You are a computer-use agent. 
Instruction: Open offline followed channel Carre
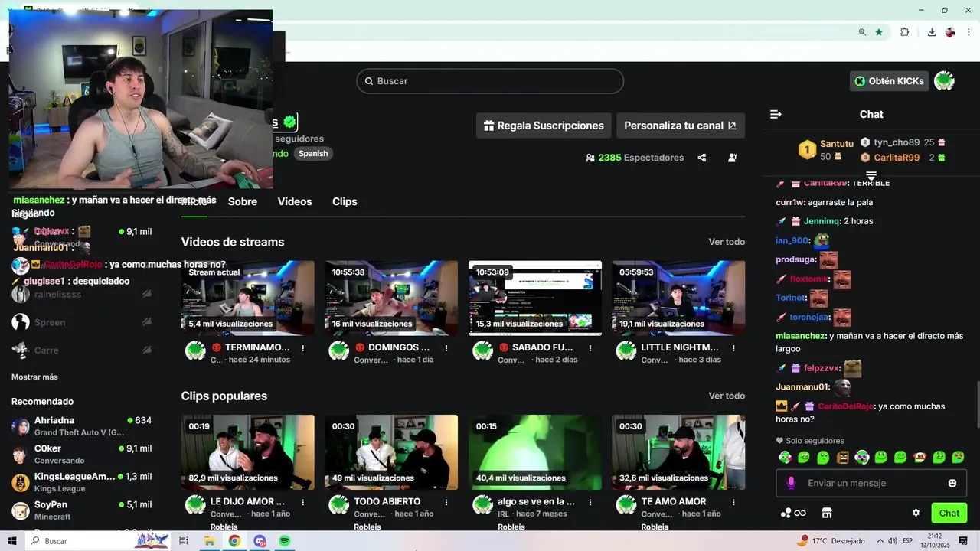coord(81,350)
